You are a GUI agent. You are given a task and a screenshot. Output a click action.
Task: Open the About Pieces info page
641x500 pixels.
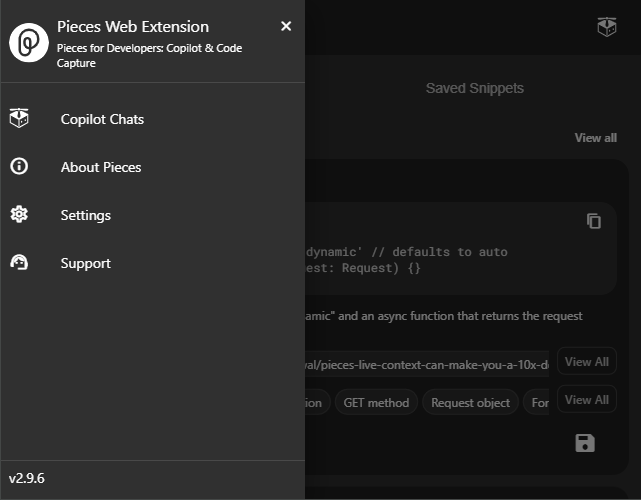point(100,167)
